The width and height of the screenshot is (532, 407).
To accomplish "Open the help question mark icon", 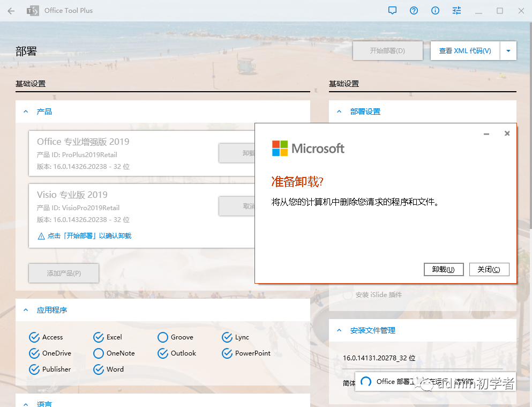I will [x=414, y=11].
